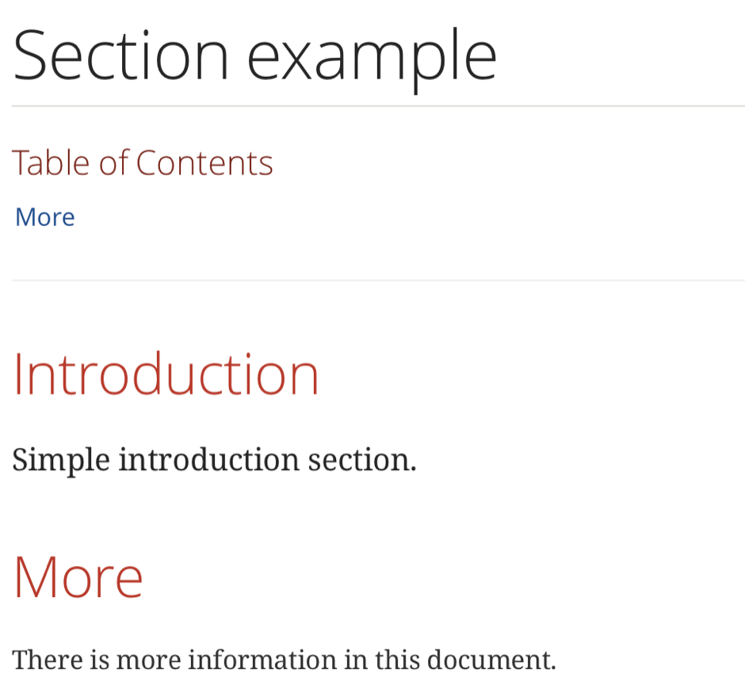Select the red Introduction section heading
This screenshot has width=745, height=700.
[x=166, y=374]
